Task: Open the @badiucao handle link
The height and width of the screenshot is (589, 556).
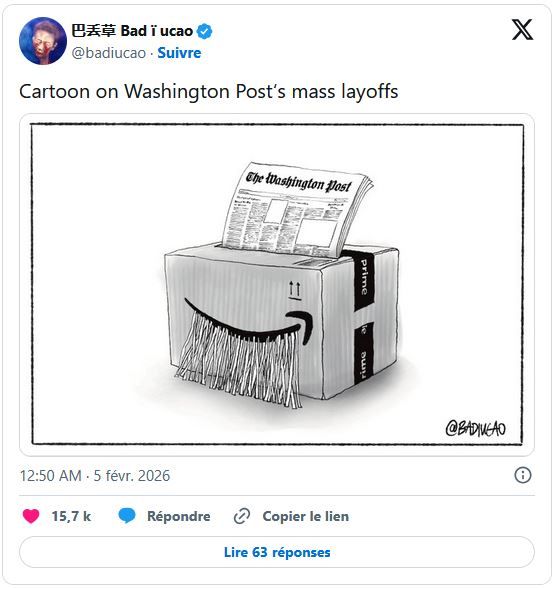Action: click(x=109, y=53)
